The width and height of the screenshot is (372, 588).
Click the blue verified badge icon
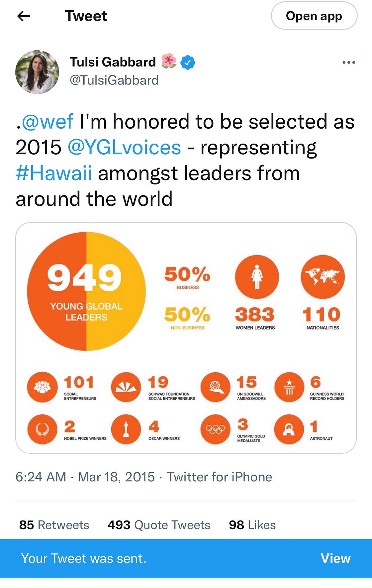tap(188, 62)
